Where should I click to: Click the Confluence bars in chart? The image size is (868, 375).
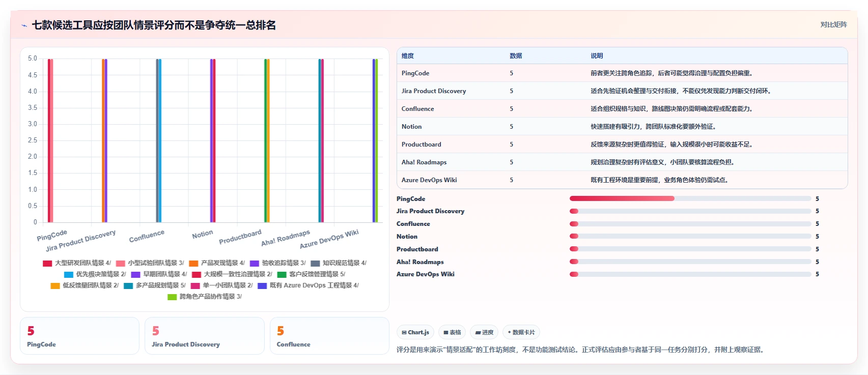(159, 140)
